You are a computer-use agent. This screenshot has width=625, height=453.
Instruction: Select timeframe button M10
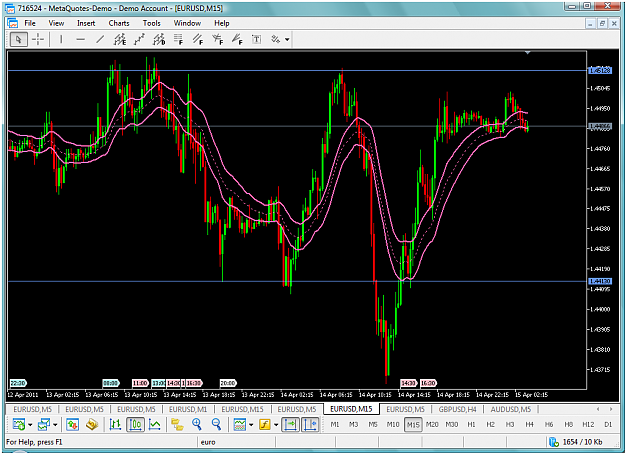(393, 424)
